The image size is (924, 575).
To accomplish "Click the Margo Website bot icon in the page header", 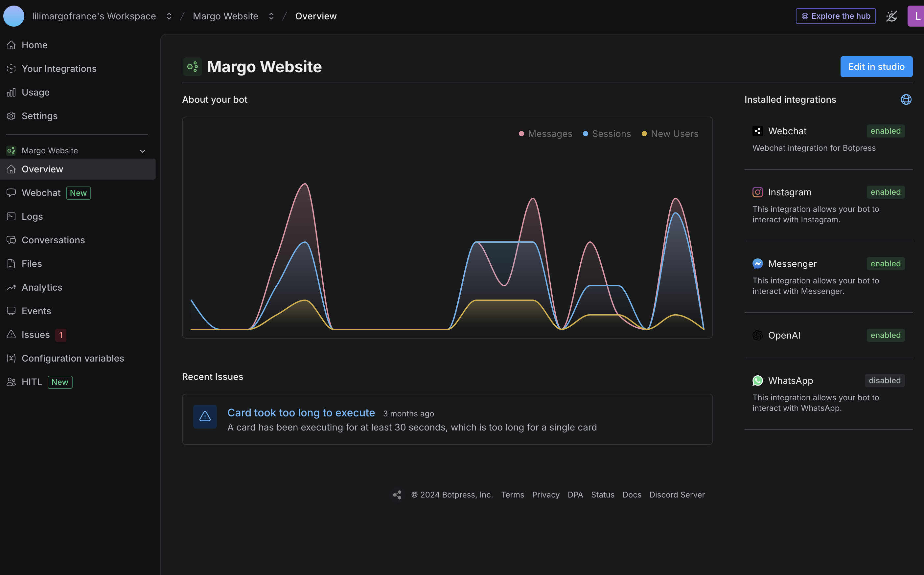I will (x=193, y=67).
